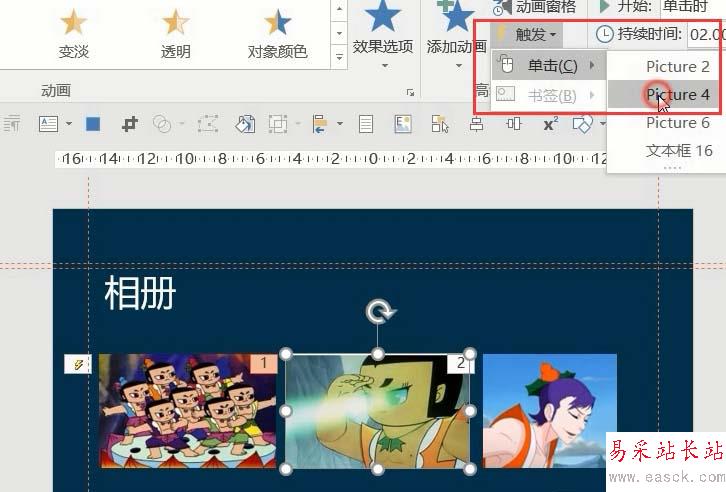Click the 动画 ribbon group label

coord(56,91)
